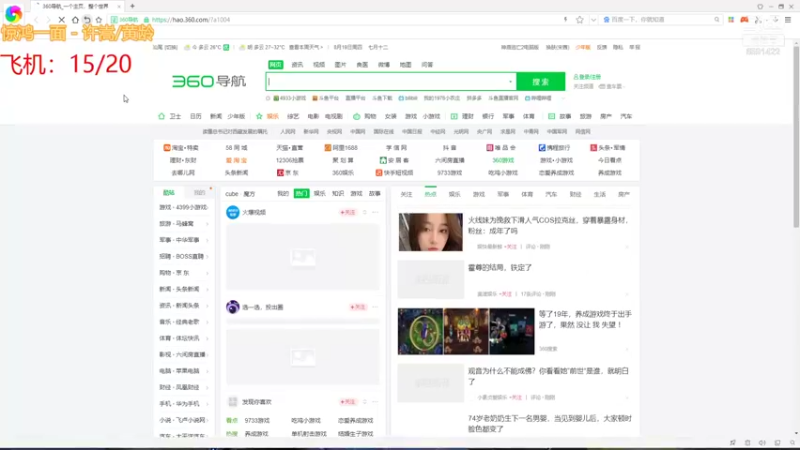This screenshot has height=450, width=800.
Task: Open the 携程旅行 site link
Action: (x=554, y=147)
